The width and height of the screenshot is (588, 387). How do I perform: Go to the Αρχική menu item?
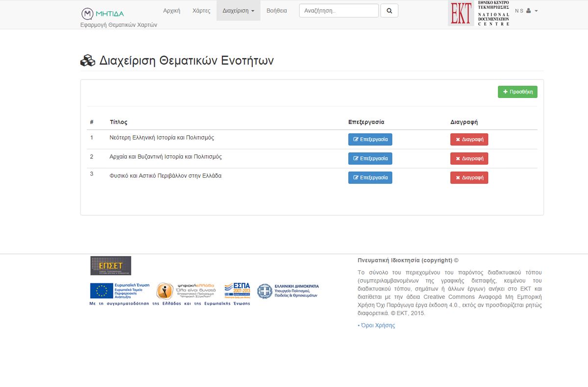(171, 11)
